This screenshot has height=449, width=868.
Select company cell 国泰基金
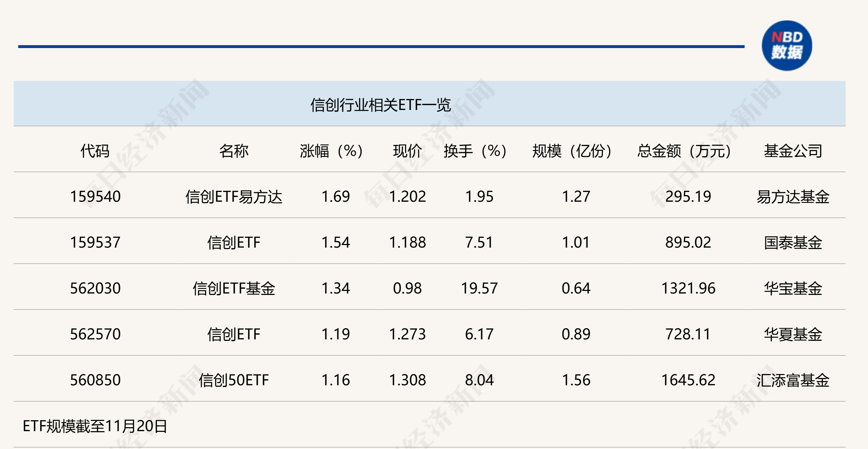(793, 243)
